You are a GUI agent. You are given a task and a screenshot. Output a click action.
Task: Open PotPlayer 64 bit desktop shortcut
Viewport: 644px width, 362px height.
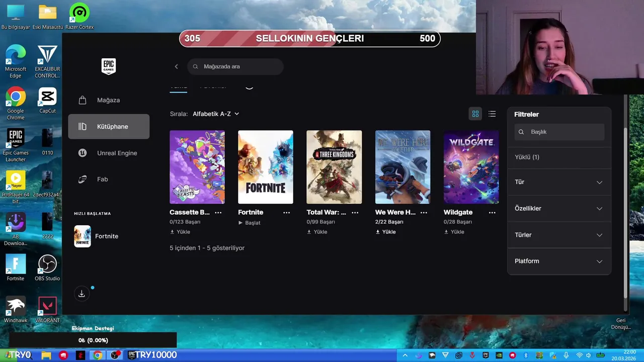coord(16,187)
